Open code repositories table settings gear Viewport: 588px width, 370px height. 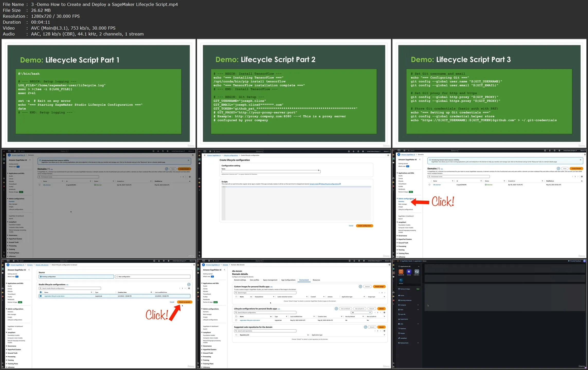click(x=384, y=331)
